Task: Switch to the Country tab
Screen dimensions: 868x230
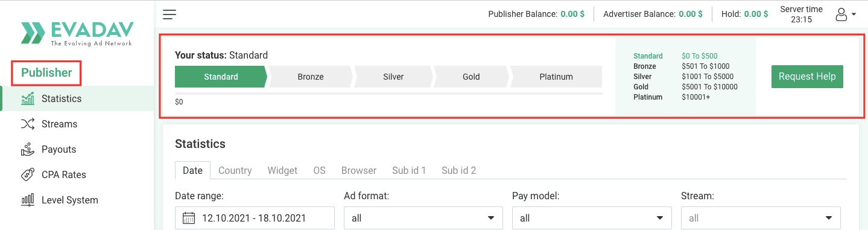Action: pos(235,170)
